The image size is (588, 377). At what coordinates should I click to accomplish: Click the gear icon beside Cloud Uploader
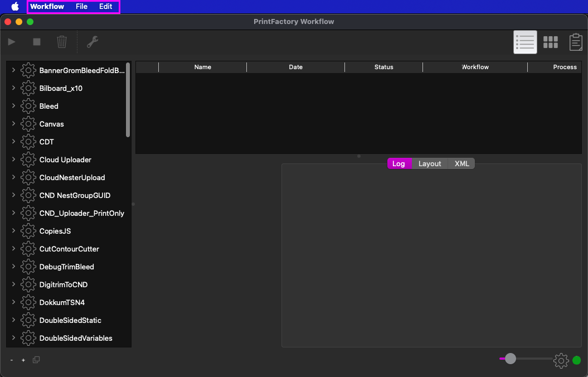coord(28,160)
